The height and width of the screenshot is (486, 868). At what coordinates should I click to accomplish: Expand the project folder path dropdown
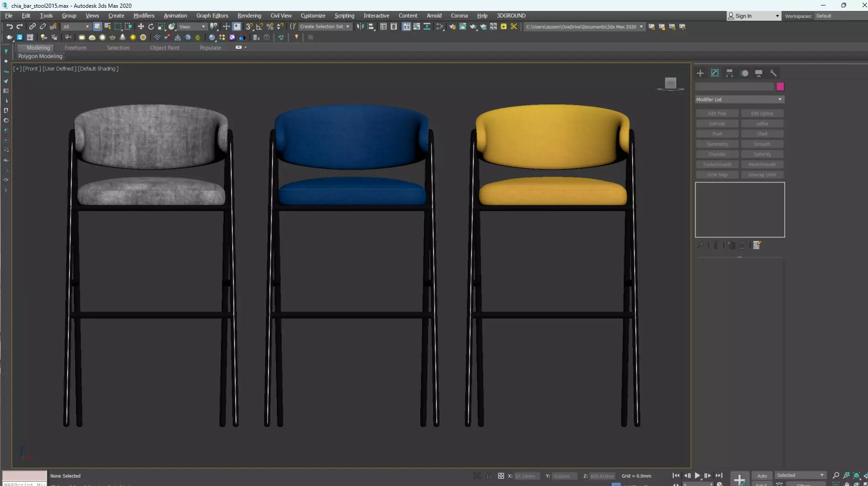click(x=641, y=26)
